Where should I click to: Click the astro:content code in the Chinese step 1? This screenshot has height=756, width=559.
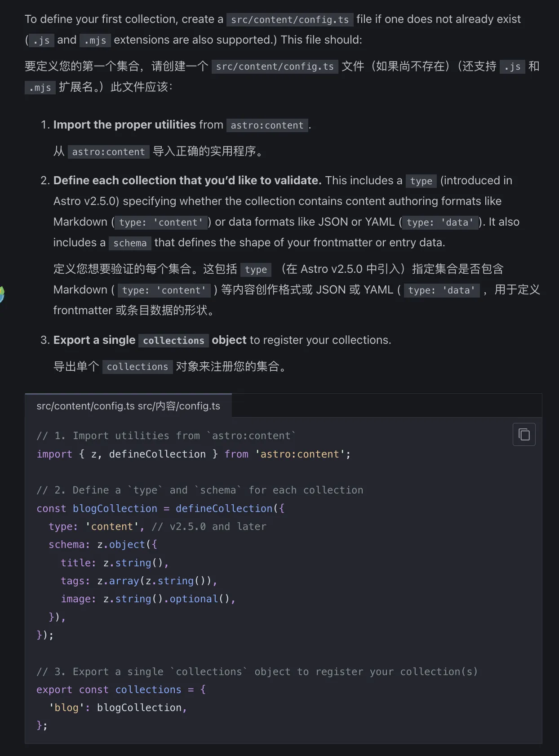tap(108, 152)
